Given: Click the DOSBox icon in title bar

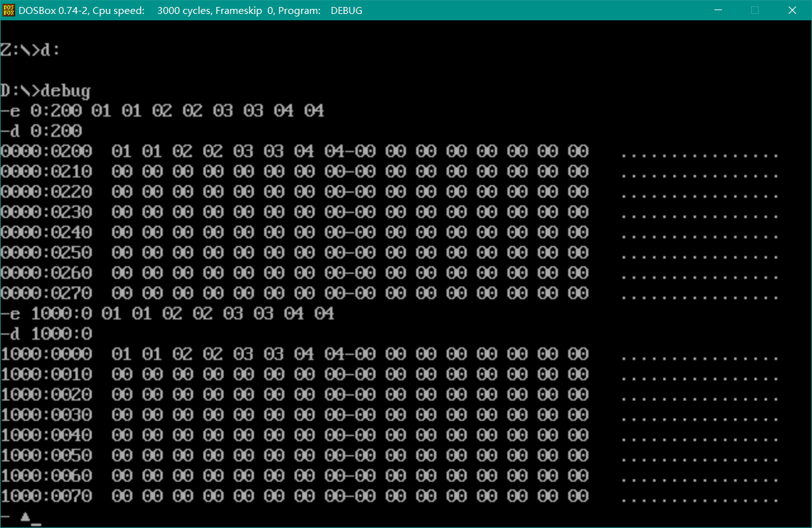Looking at the screenshot, I should [x=9, y=10].
